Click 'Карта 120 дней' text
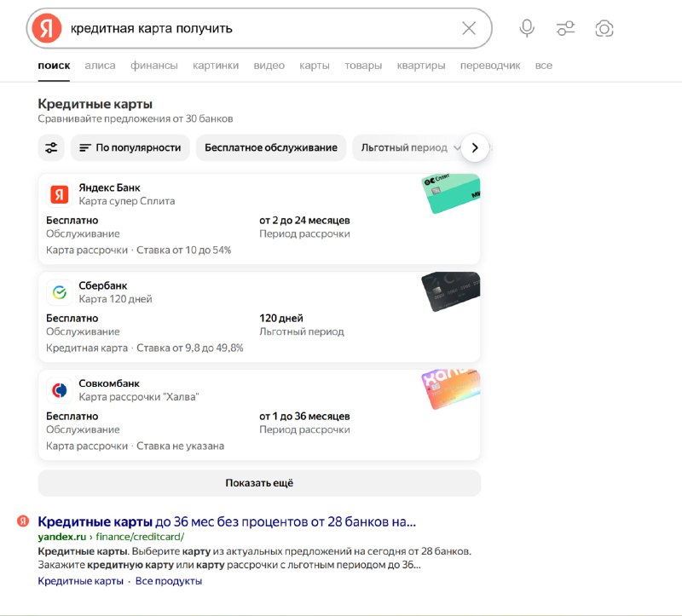 click(x=115, y=299)
